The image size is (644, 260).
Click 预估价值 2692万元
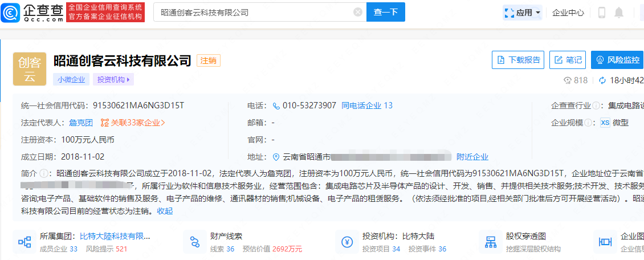tap(272, 249)
